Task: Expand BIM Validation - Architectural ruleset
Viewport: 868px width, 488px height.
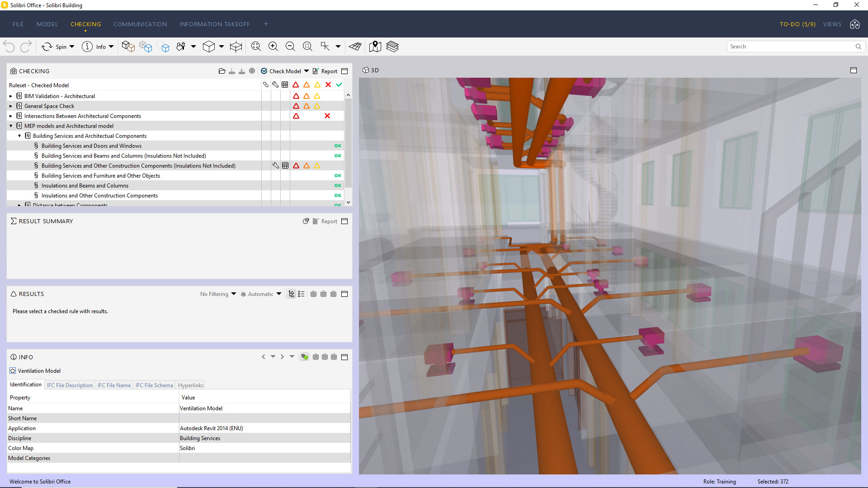Action: (11, 96)
